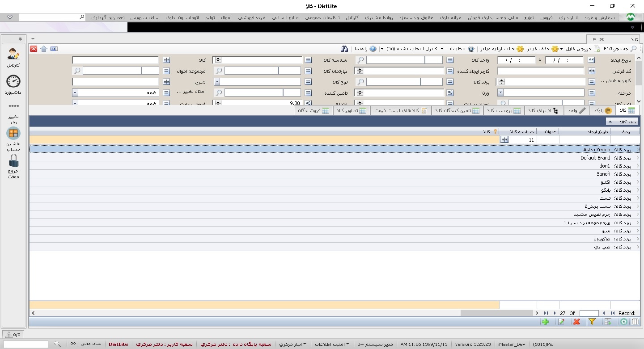Click the horizontal scrollbar below the grid

pos(496,313)
